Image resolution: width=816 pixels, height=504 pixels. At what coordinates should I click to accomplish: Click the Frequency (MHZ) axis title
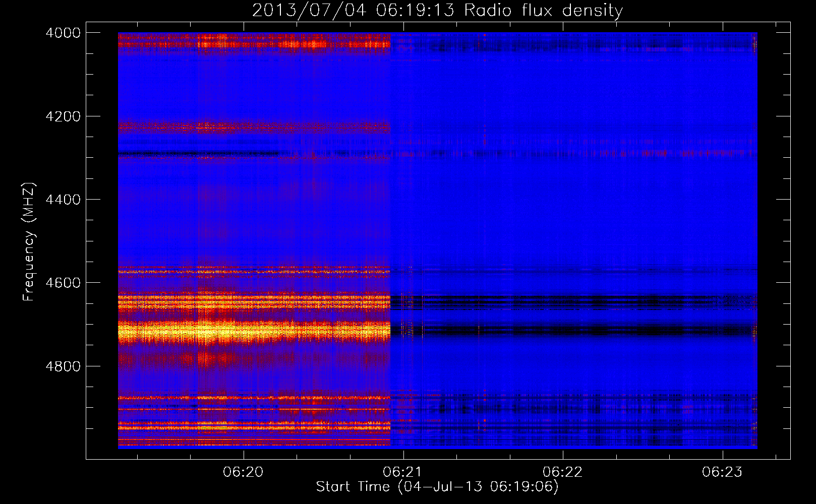tap(28, 242)
